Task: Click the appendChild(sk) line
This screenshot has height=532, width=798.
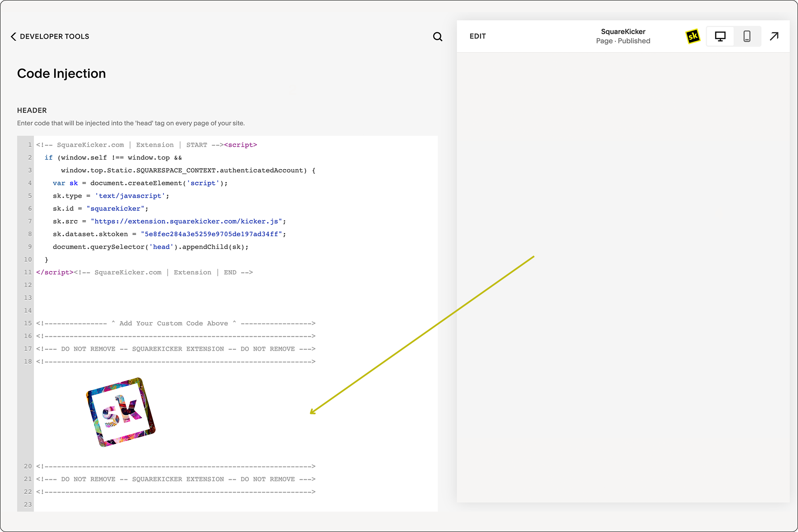Action: [150, 247]
